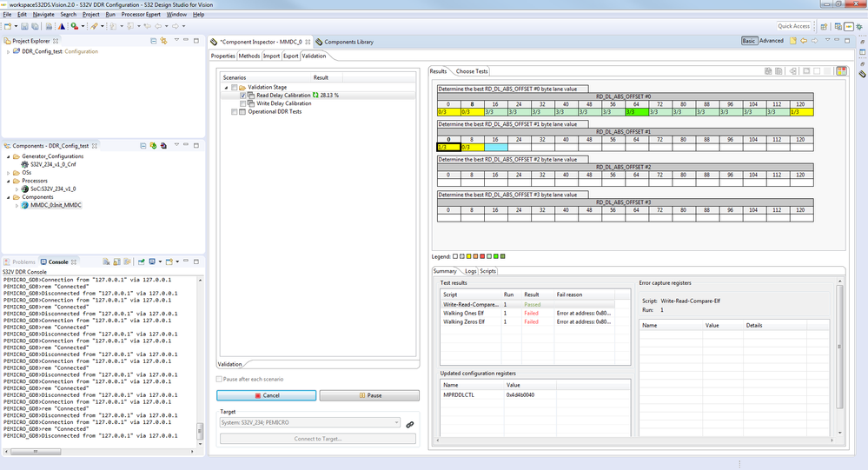Click the Quick Access search field
Image resolution: width=868 pixels, height=470 pixels.
pos(793,26)
